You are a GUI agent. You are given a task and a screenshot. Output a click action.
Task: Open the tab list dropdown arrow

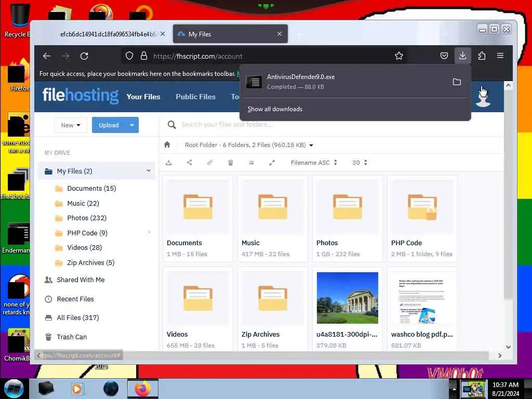tap(445, 34)
